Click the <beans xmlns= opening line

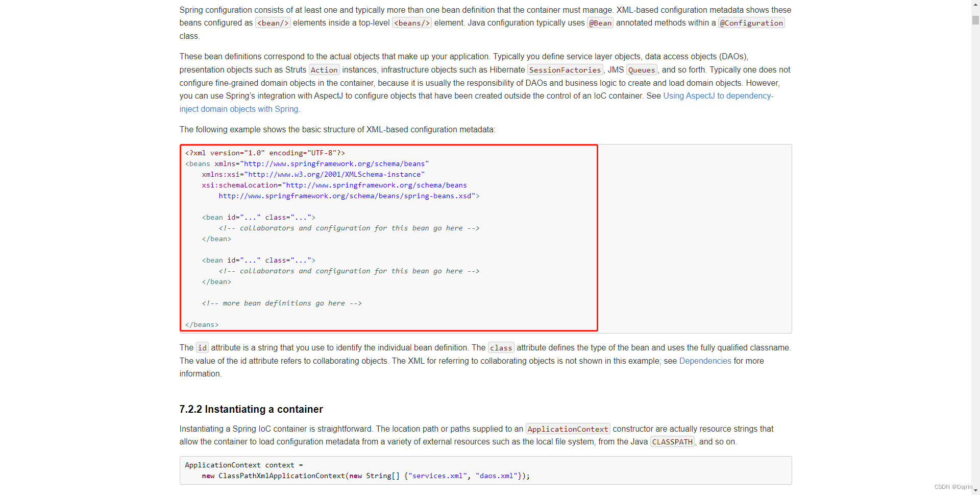point(307,164)
